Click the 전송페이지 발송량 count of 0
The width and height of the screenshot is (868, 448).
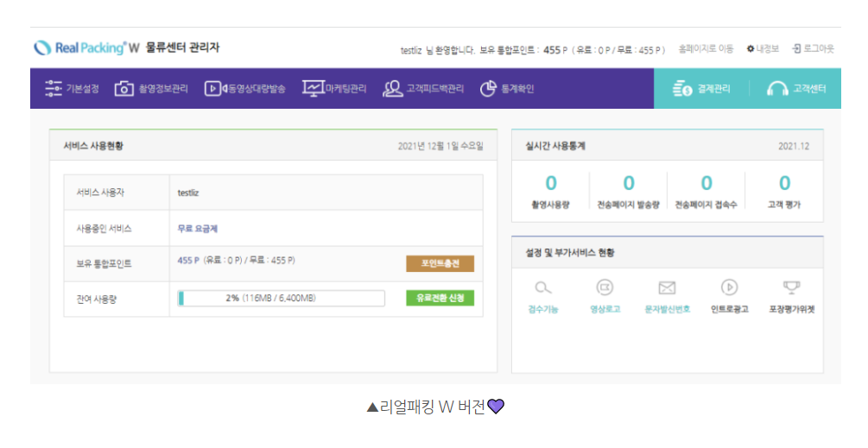point(629,183)
